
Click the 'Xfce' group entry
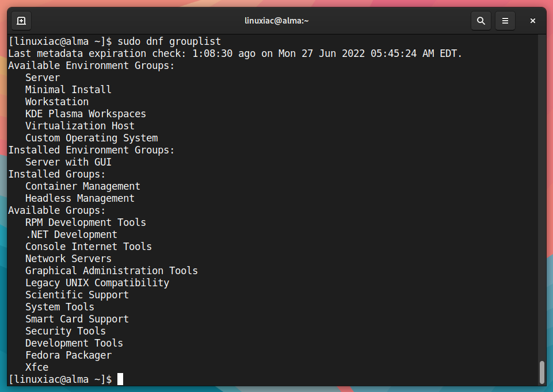click(x=37, y=367)
